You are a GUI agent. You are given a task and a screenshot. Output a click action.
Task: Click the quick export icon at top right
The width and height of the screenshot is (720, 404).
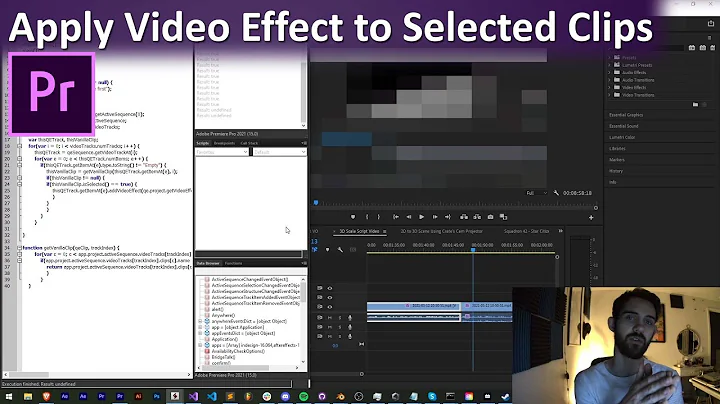[x=711, y=23]
